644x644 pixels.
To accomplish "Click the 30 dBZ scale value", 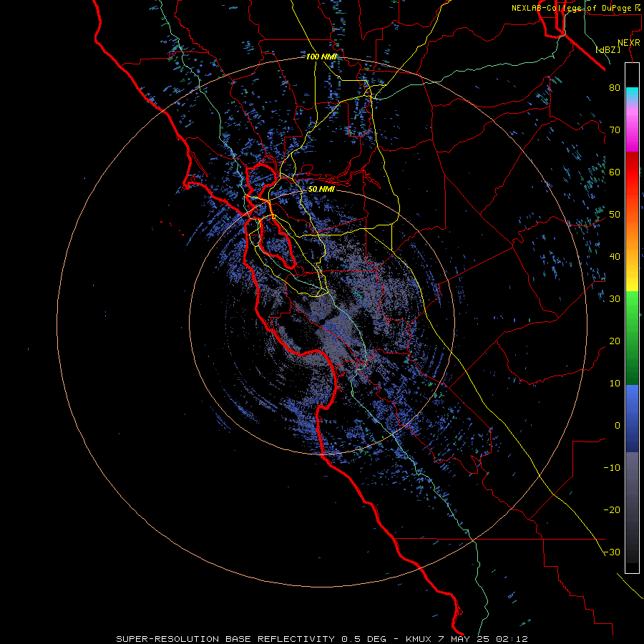I will [615, 299].
